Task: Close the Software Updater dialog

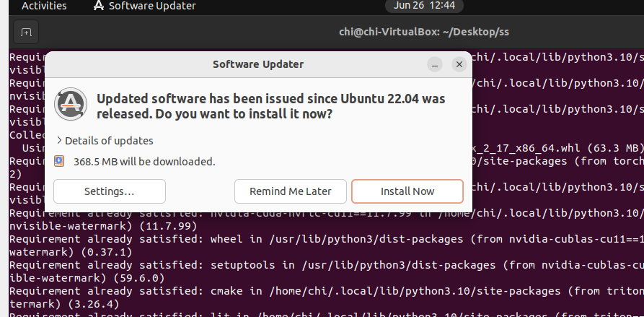Action: (x=459, y=64)
